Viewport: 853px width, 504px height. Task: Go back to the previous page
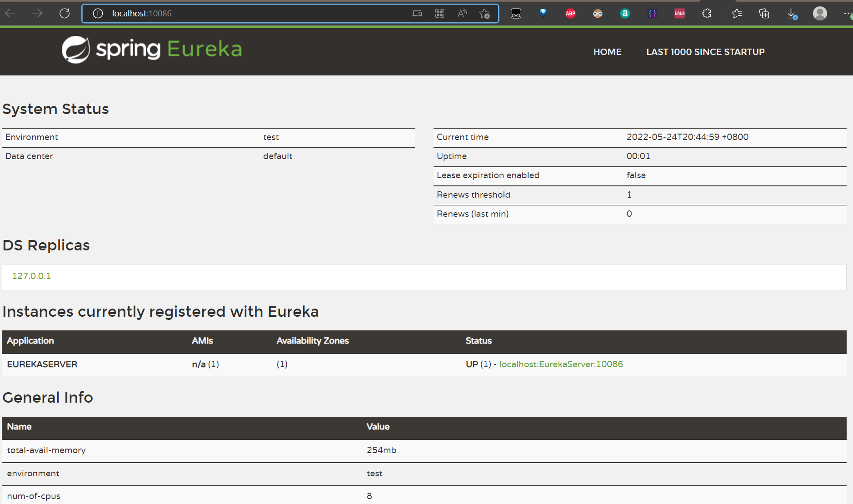click(x=10, y=14)
